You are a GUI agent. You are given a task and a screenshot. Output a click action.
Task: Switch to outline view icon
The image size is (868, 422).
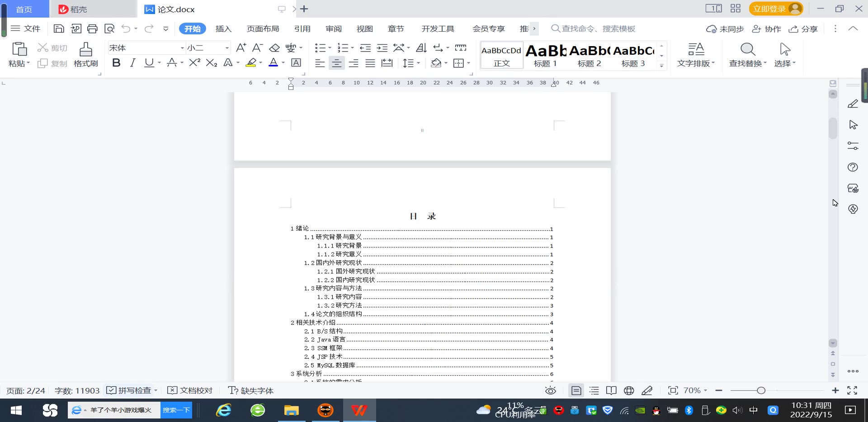coord(594,390)
